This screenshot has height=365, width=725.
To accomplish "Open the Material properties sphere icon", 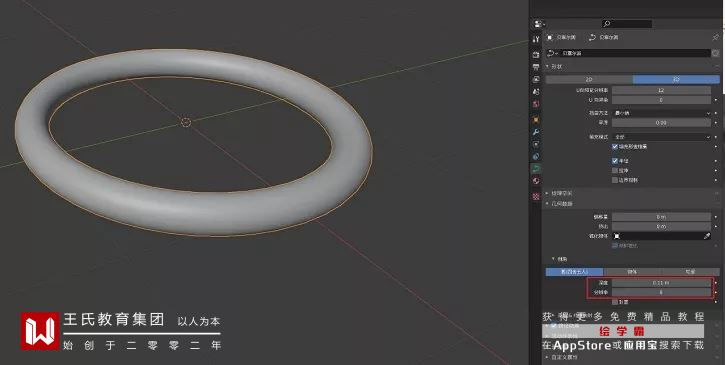I will [536, 181].
